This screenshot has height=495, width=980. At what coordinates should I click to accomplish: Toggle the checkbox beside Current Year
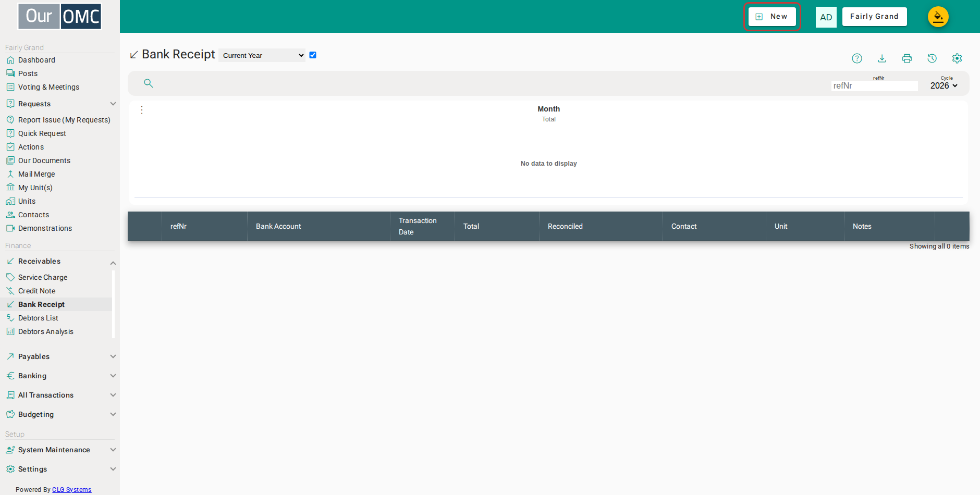(313, 55)
